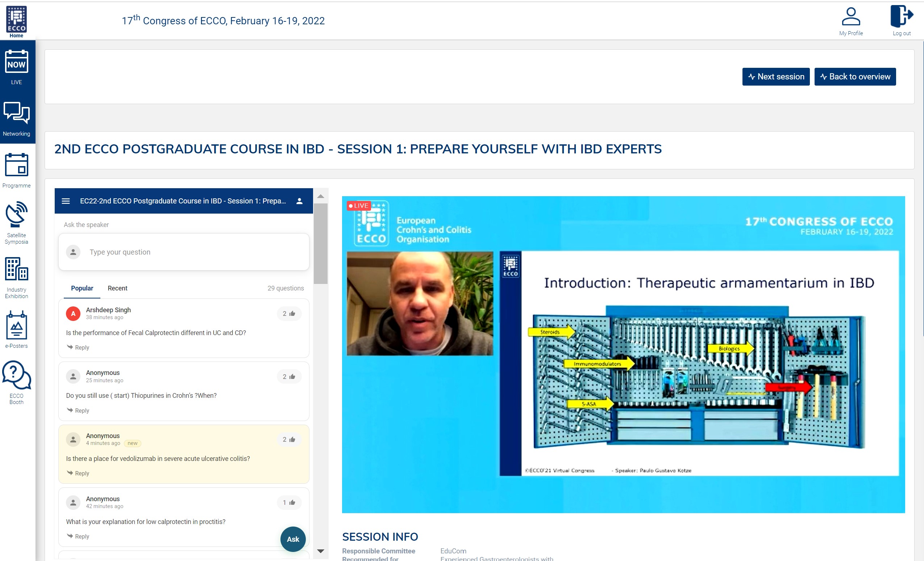The image size is (924, 561).
Task: Click Next session button
Action: pos(776,77)
